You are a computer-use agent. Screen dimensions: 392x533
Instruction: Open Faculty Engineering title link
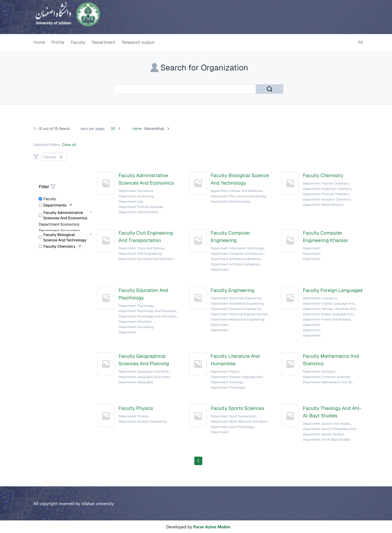[x=232, y=290]
